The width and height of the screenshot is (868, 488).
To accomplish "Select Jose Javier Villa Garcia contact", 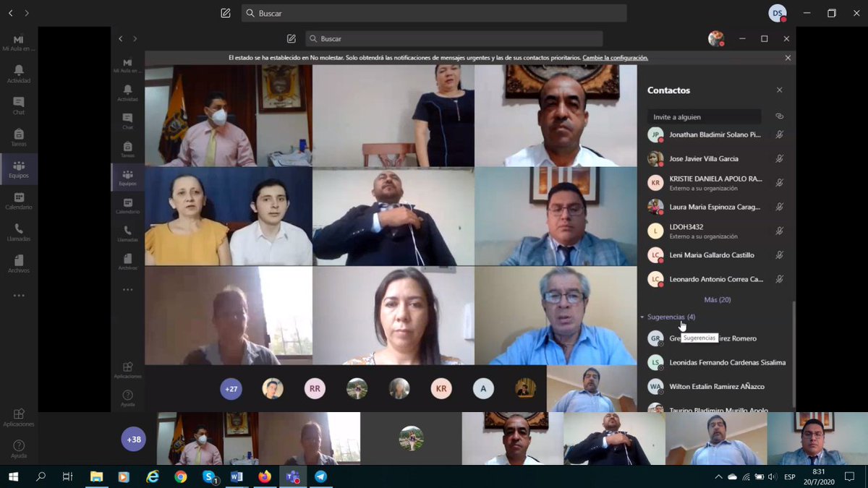I will (x=716, y=158).
